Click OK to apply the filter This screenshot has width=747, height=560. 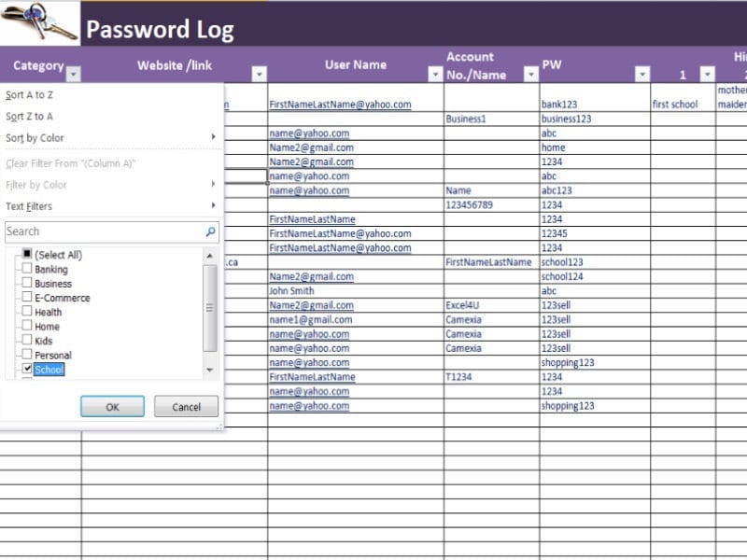pos(112,406)
